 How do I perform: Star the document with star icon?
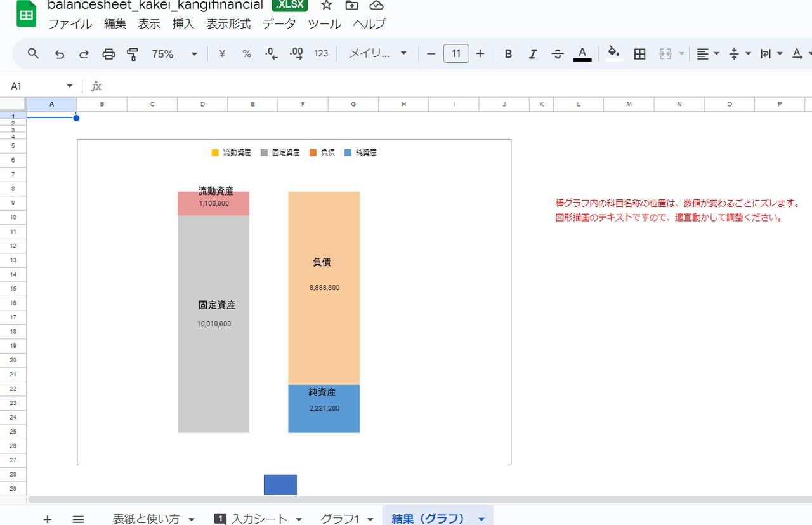(x=327, y=6)
